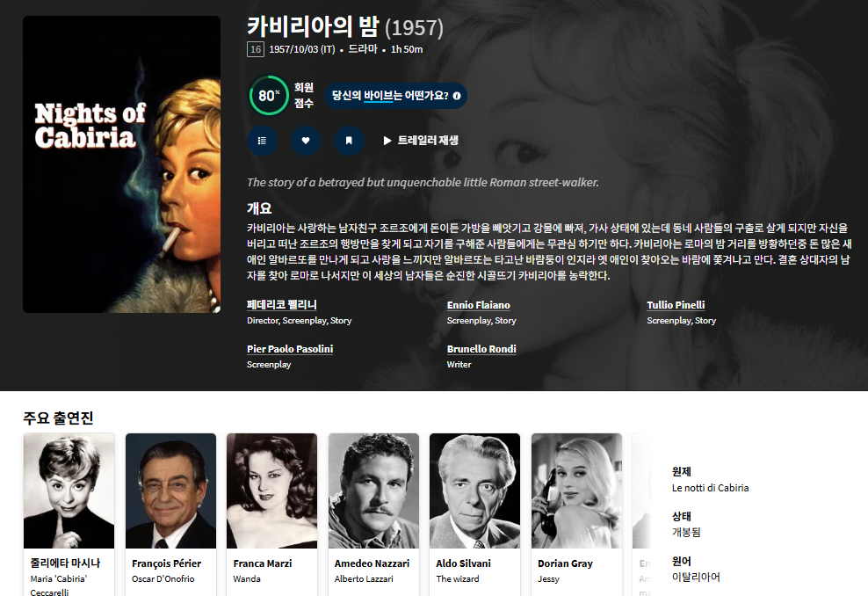Click the 드라마 genre link
This screenshot has width=868, height=596.
point(362,49)
